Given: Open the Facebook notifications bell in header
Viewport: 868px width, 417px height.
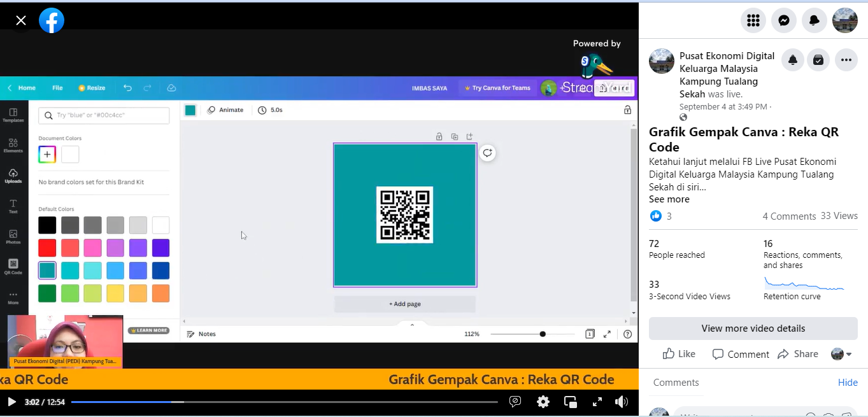Looking at the screenshot, I should click(815, 20).
